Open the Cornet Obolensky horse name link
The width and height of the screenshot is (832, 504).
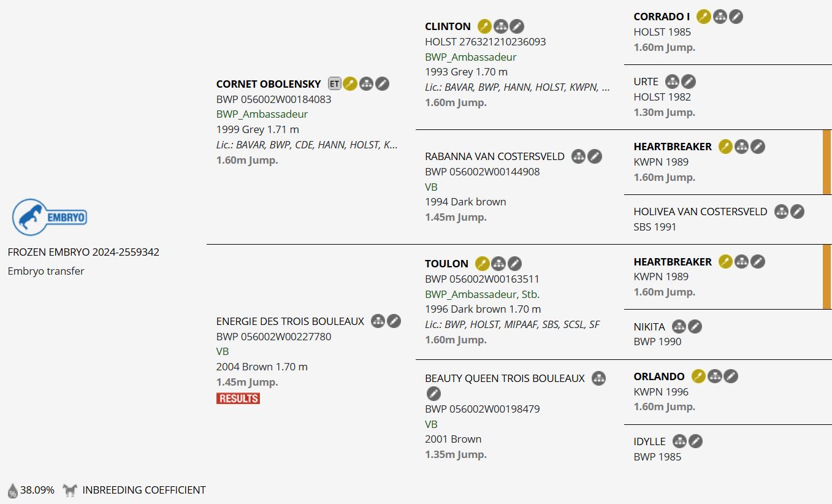(x=269, y=84)
